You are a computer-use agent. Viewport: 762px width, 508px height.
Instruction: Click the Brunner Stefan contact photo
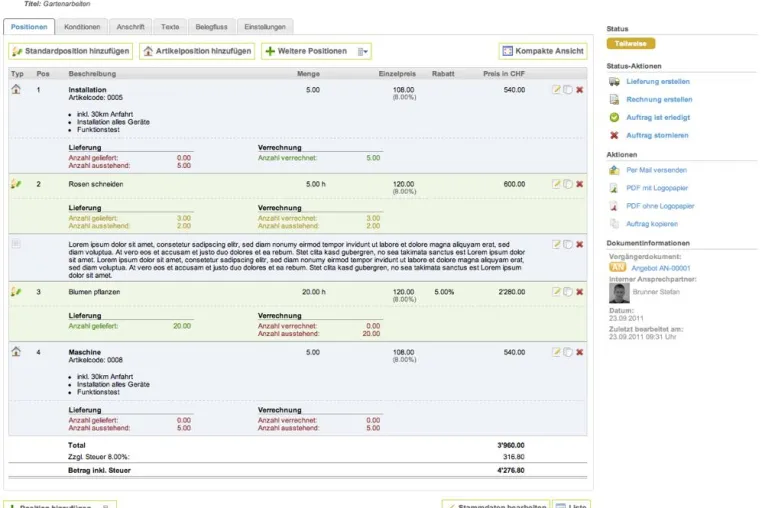[x=619, y=293]
